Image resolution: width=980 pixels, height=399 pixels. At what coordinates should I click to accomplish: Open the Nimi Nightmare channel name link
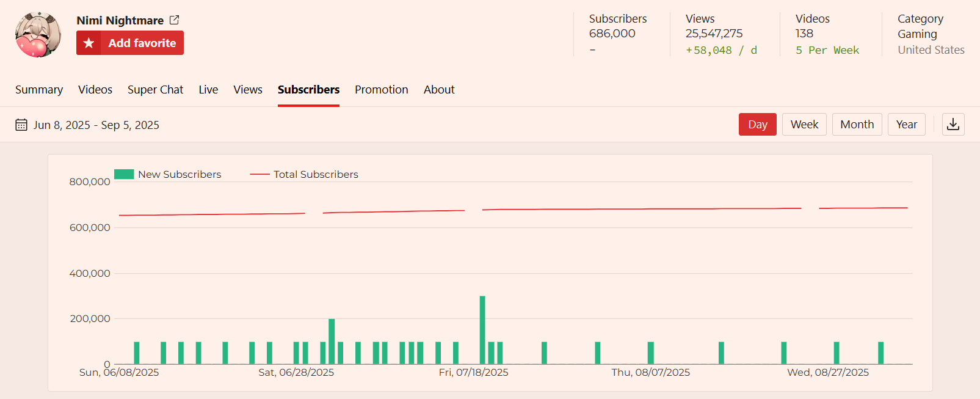coord(120,20)
